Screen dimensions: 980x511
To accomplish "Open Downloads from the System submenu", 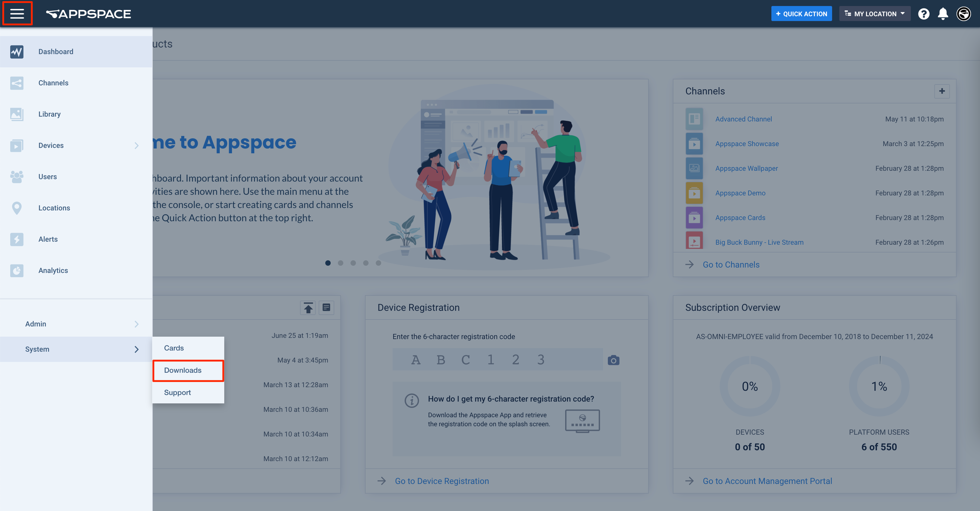I will point(188,370).
